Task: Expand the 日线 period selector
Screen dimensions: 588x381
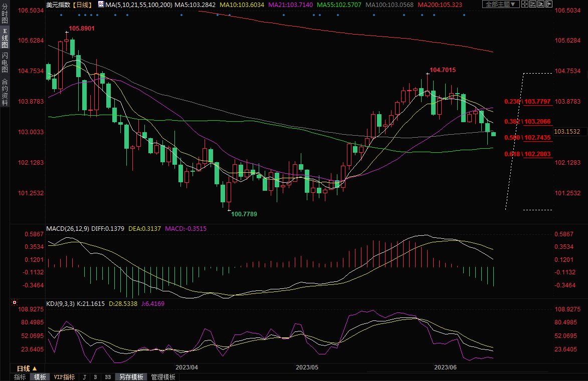Action: pos(27,368)
